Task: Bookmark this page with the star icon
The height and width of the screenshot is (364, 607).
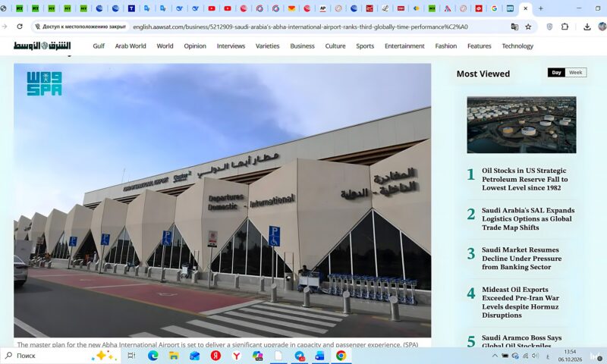Action: point(528,27)
